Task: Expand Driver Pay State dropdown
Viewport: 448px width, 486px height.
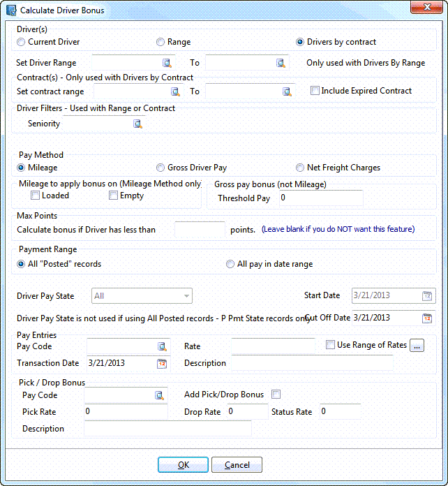Action: (186, 296)
